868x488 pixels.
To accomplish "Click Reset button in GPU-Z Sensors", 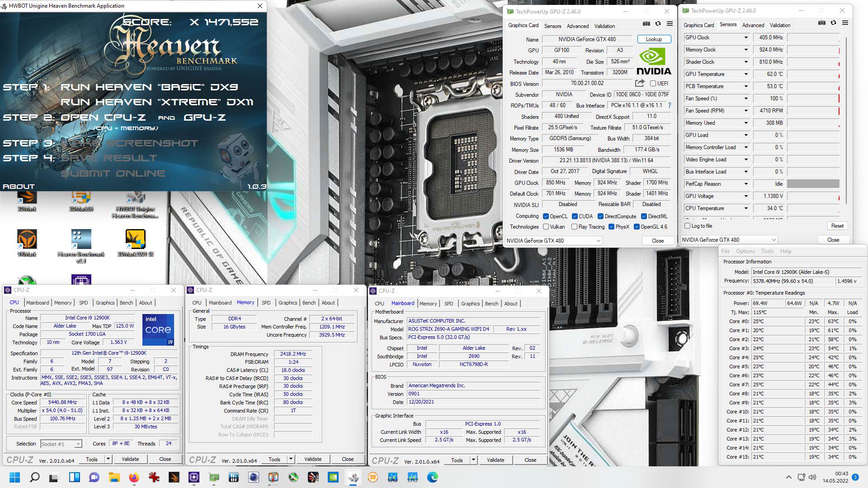I will click(837, 226).
